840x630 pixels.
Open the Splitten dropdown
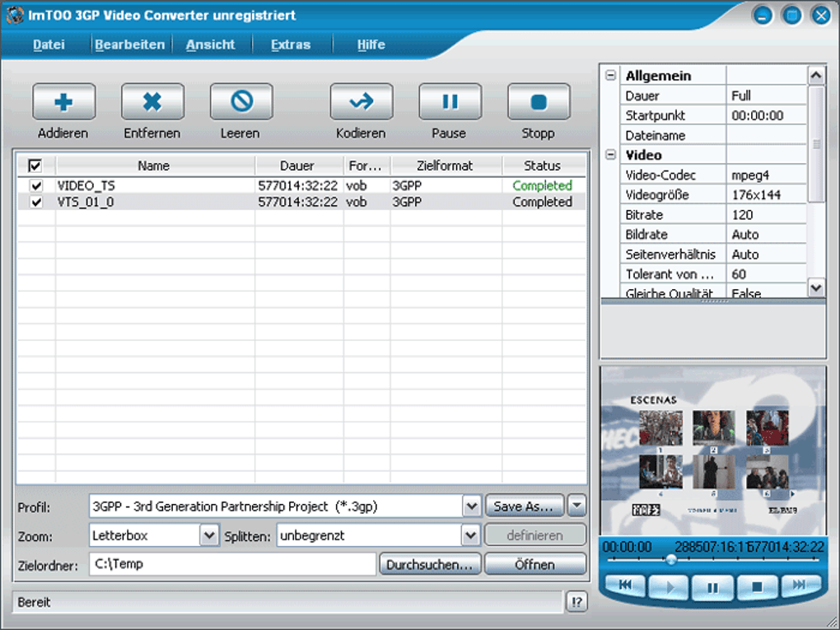pos(470,535)
